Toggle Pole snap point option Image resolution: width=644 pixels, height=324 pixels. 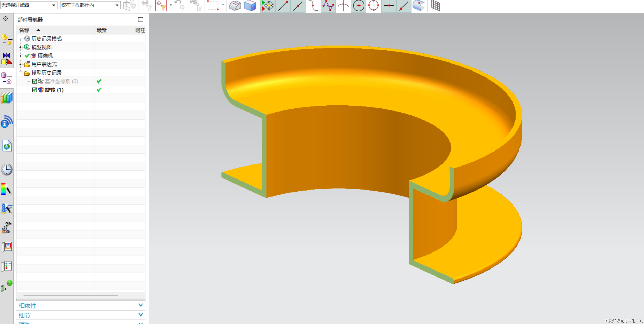coord(328,6)
